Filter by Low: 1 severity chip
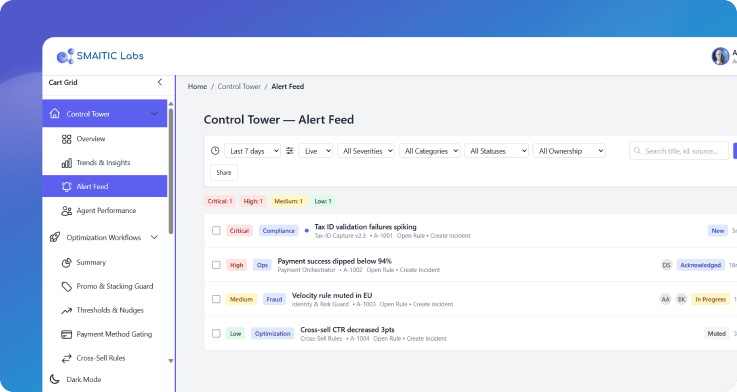Image resolution: width=737 pixels, height=392 pixels. click(323, 201)
